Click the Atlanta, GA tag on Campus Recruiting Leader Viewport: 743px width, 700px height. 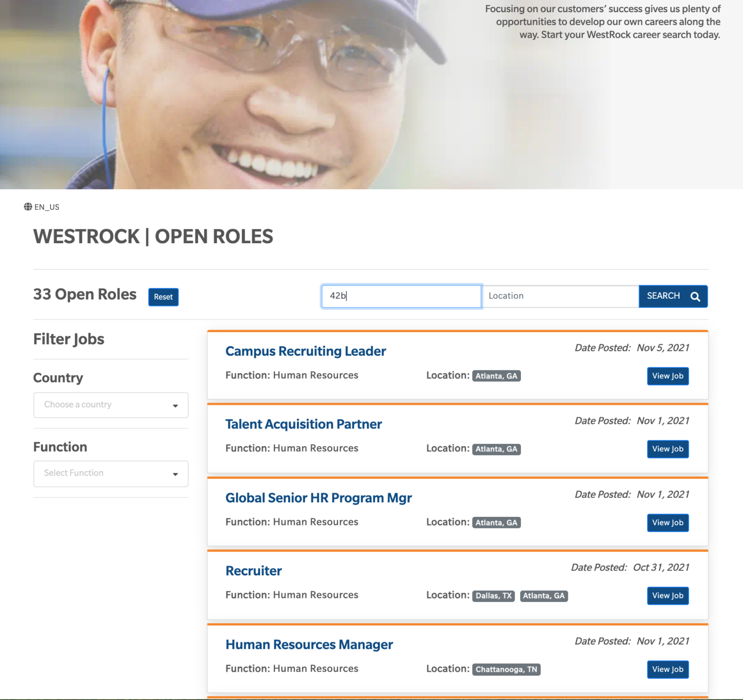click(x=496, y=376)
